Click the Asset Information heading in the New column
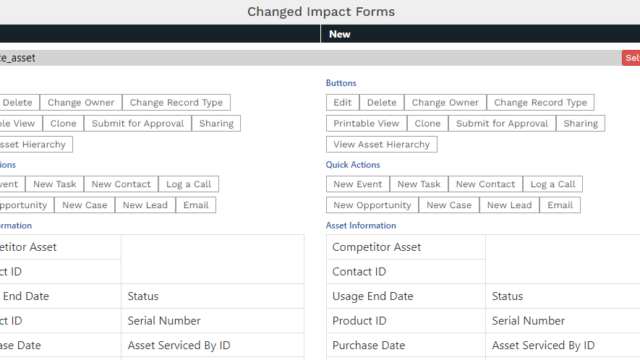640x360 pixels. click(x=361, y=225)
